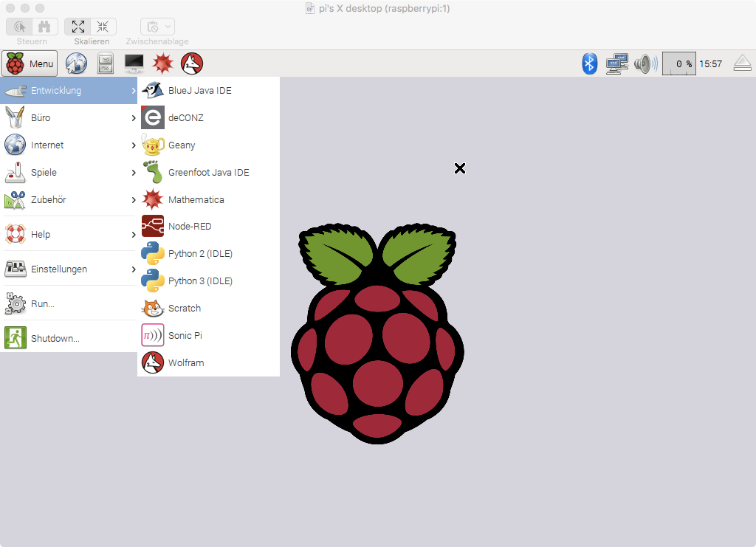Click the Bluetooth icon in the panel
Image resolution: width=756 pixels, height=547 pixels.
(x=589, y=63)
